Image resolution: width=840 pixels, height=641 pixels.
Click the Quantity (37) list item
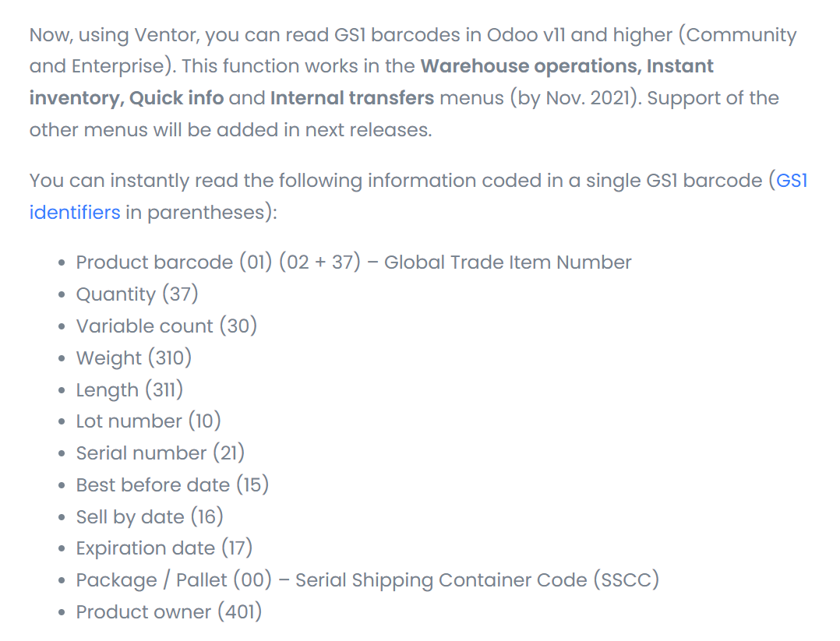point(137,294)
